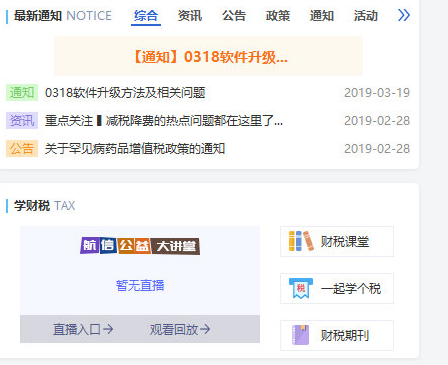Switch to the 综合 tab
This screenshot has height=365, width=448.
[x=146, y=16]
